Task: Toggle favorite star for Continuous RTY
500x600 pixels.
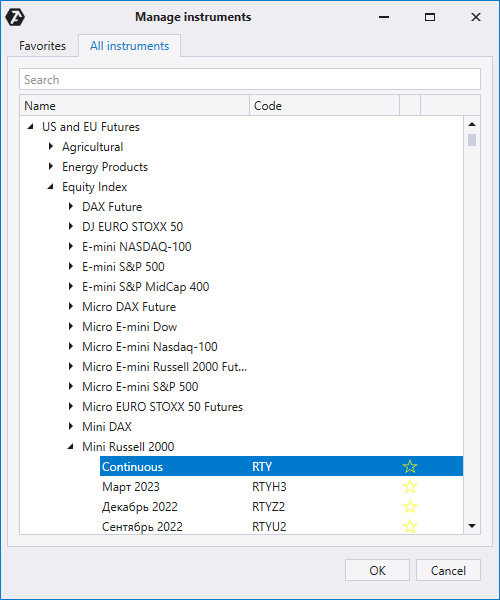Action: (410, 466)
